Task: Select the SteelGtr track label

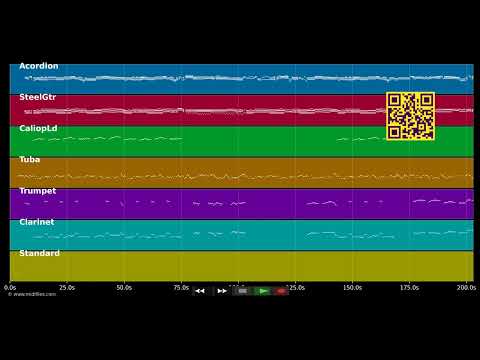Action: (x=37, y=97)
